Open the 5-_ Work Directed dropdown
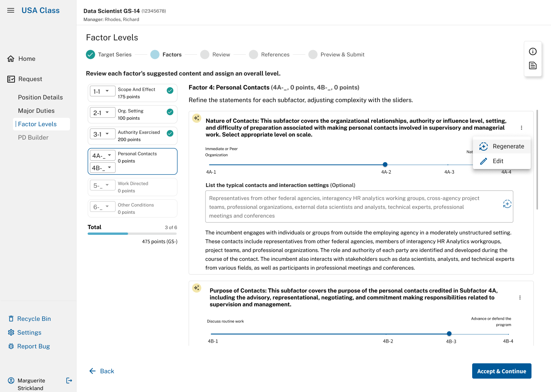551x392 pixels. click(102, 185)
